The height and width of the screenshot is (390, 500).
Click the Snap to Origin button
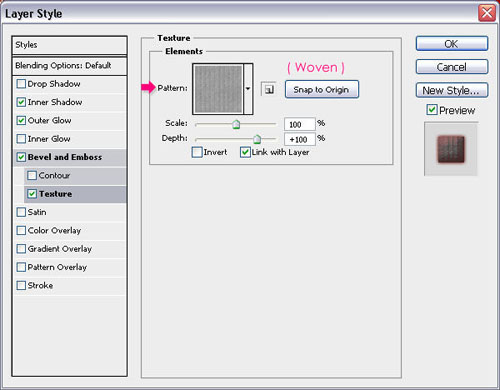click(x=322, y=89)
